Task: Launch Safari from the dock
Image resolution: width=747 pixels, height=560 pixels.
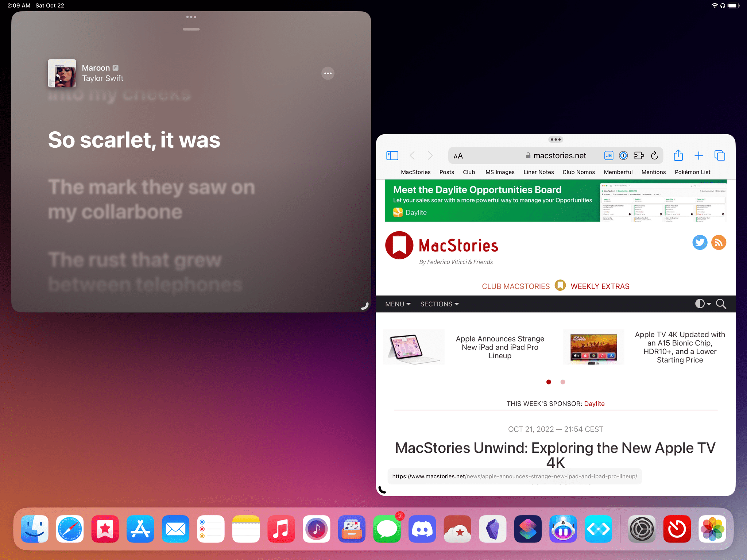Action: point(70,529)
